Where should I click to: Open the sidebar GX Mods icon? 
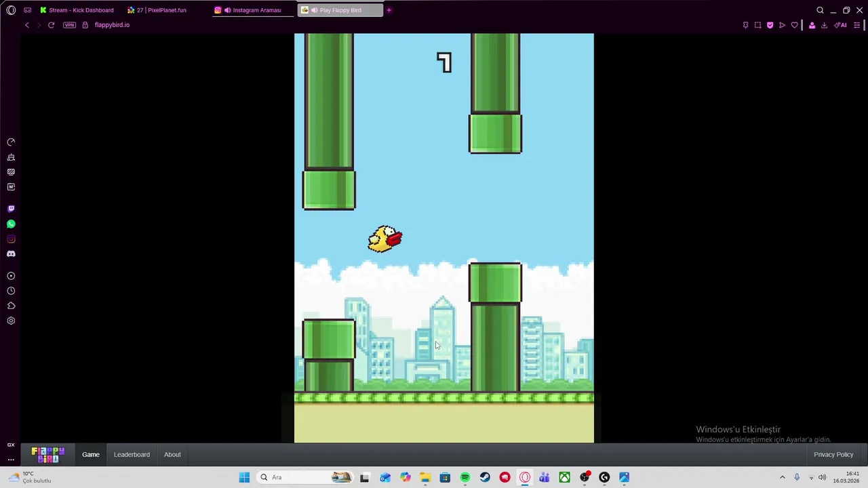11,172
